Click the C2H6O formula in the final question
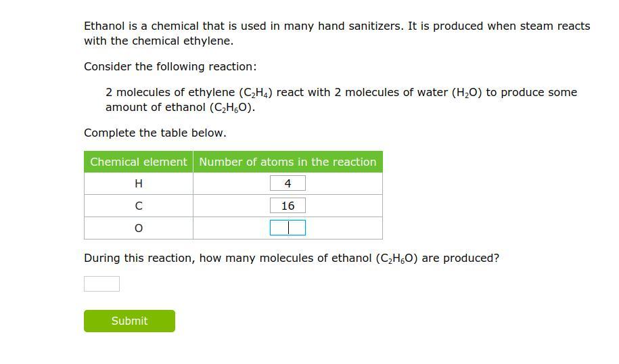Image resolution: width=619 pixels, height=364 pixels. pos(396,258)
